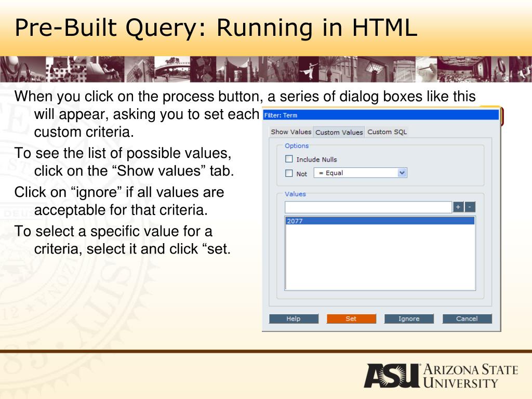Click the Filter: Term title bar
This screenshot has width=532, height=399.
click(381, 115)
